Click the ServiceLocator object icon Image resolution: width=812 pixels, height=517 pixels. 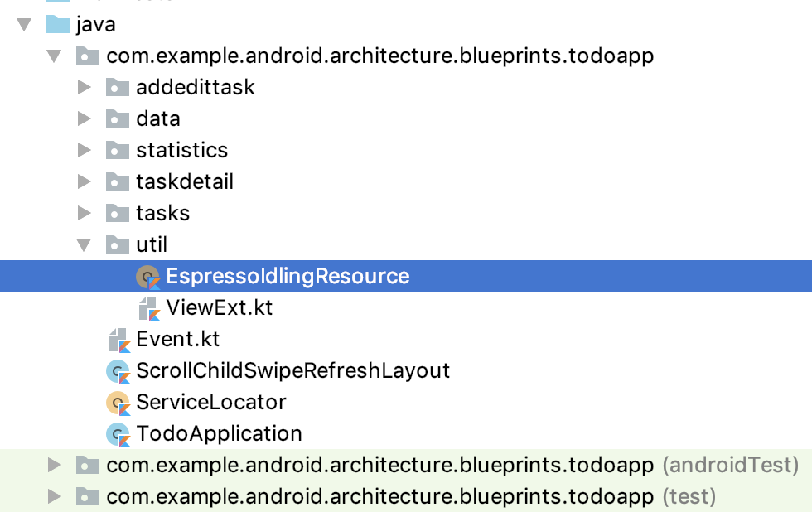[118, 403]
